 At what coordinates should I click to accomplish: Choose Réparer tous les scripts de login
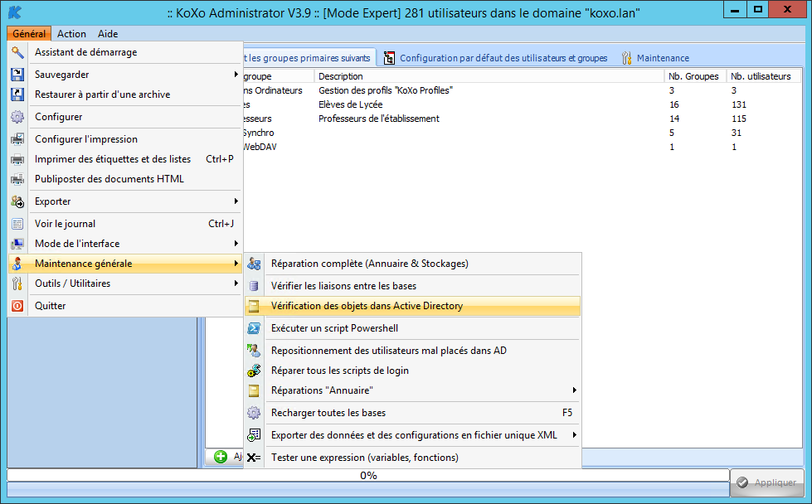412,371
